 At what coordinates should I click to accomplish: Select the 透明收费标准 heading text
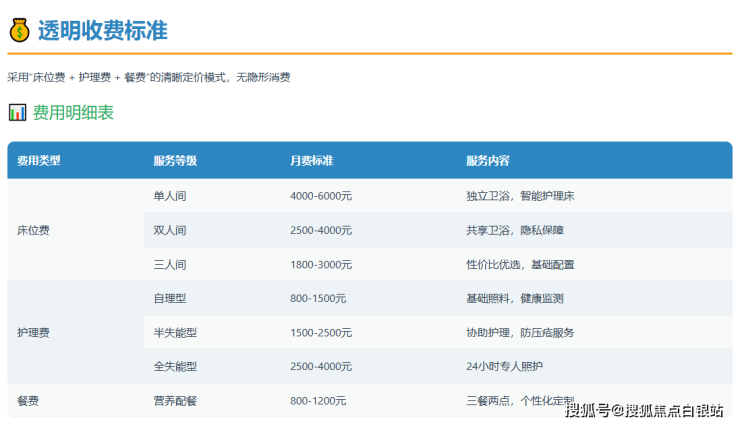[102, 30]
